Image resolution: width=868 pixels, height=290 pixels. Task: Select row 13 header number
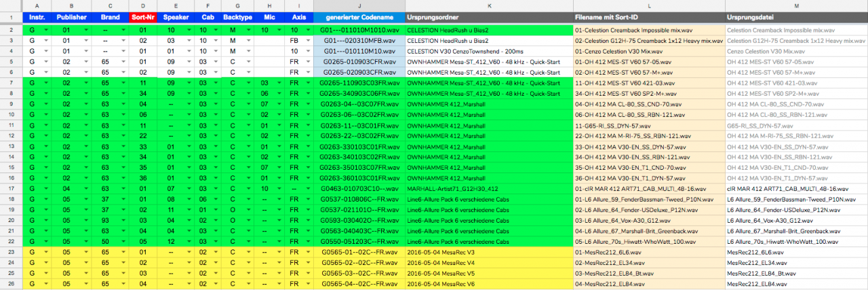11,146
